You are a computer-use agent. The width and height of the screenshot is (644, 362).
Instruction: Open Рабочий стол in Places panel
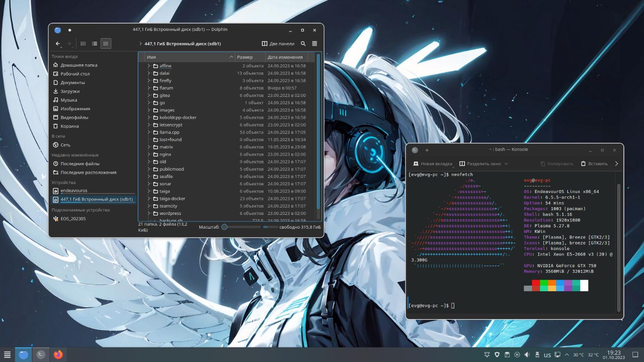click(75, 74)
